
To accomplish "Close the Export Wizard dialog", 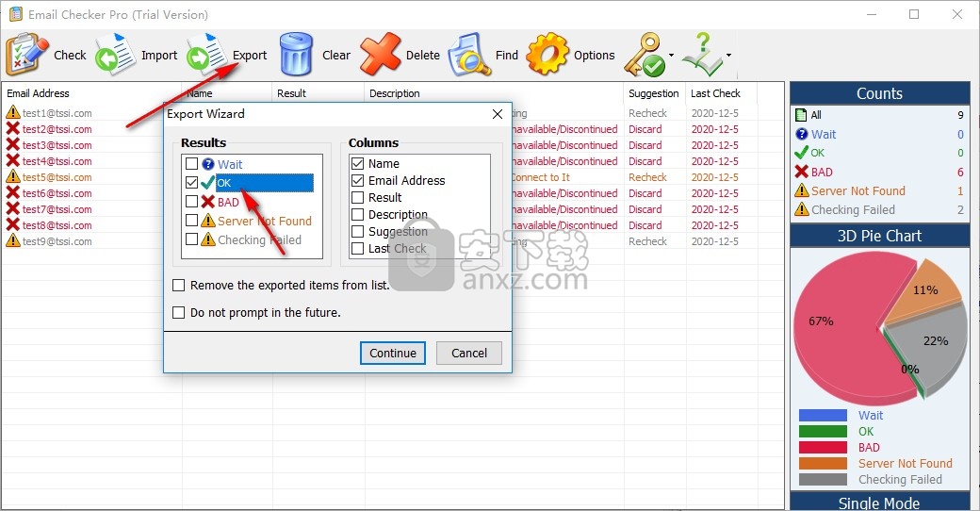I will (x=497, y=114).
